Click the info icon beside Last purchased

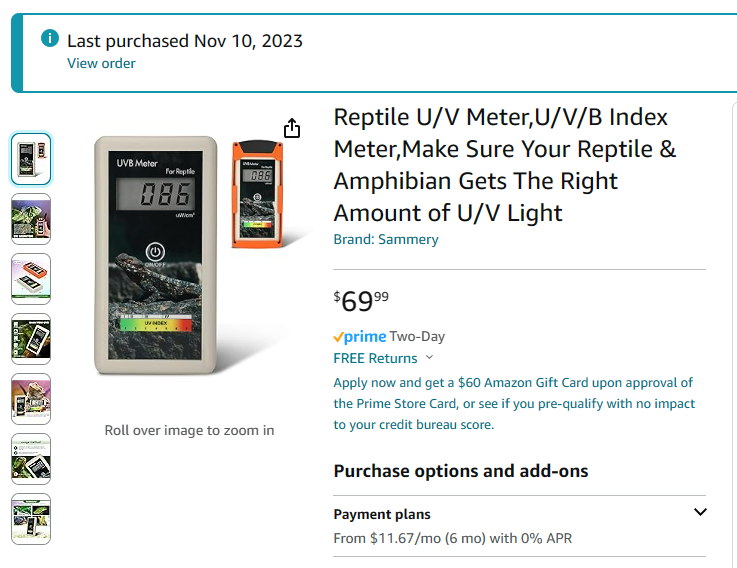coord(50,38)
